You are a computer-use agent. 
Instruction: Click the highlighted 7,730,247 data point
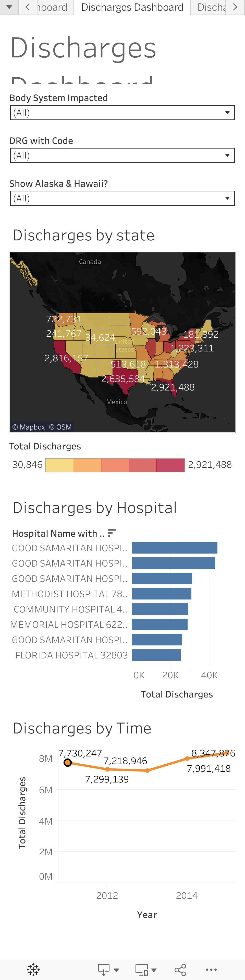68,762
